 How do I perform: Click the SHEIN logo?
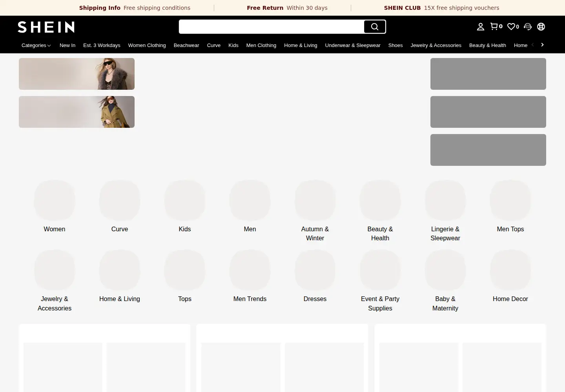pos(46,27)
